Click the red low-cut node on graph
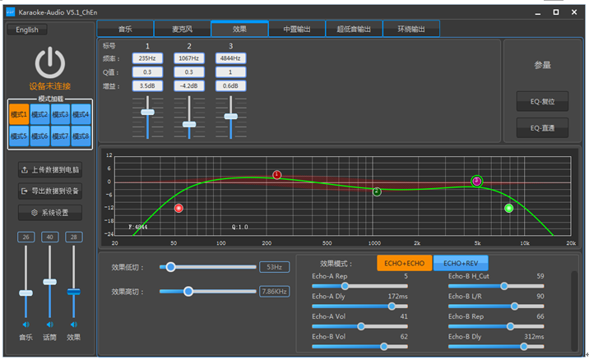Viewport: 589px width, 364px height. click(179, 208)
